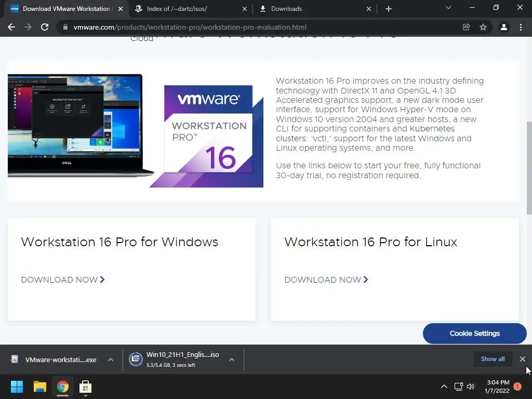Click the Dell laptop product image
The image size is (532, 399).
(x=81, y=125)
